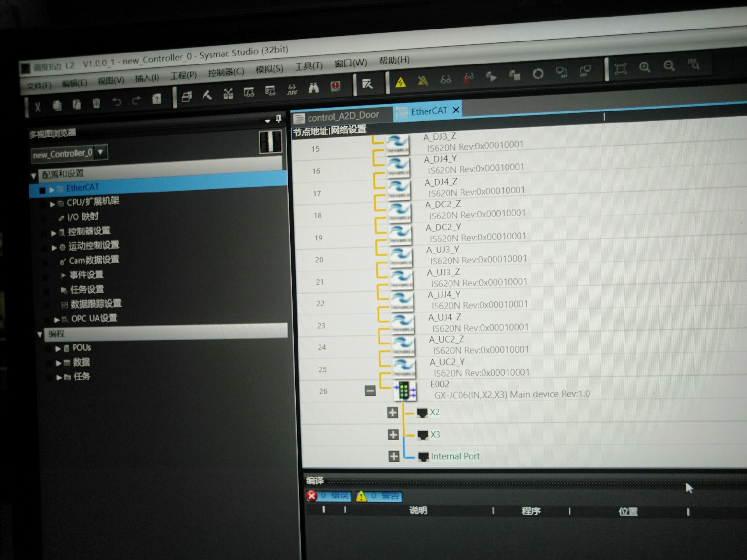This screenshot has height=560, width=747.
Task: Collapse the E002 junction slave node
Action: tap(370, 390)
